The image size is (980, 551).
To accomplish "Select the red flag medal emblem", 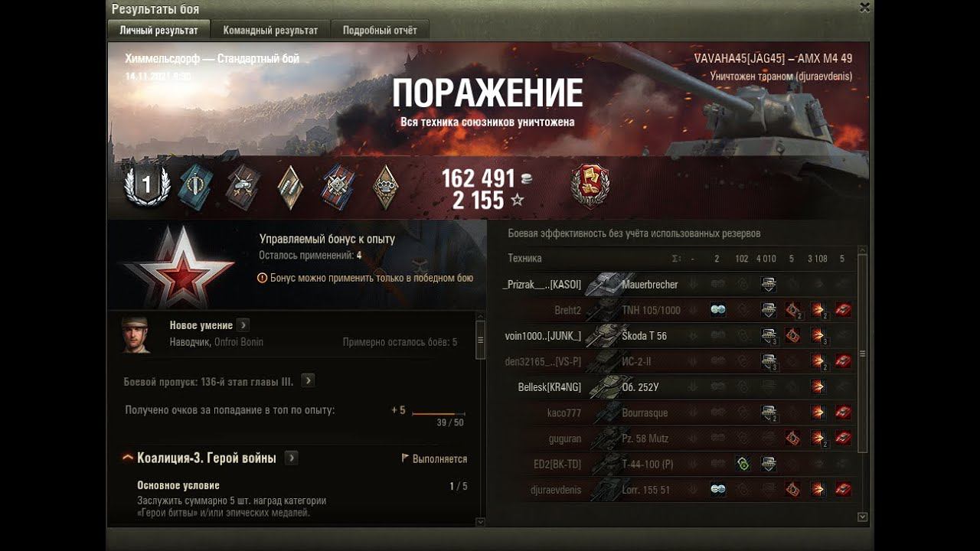I will point(590,186).
